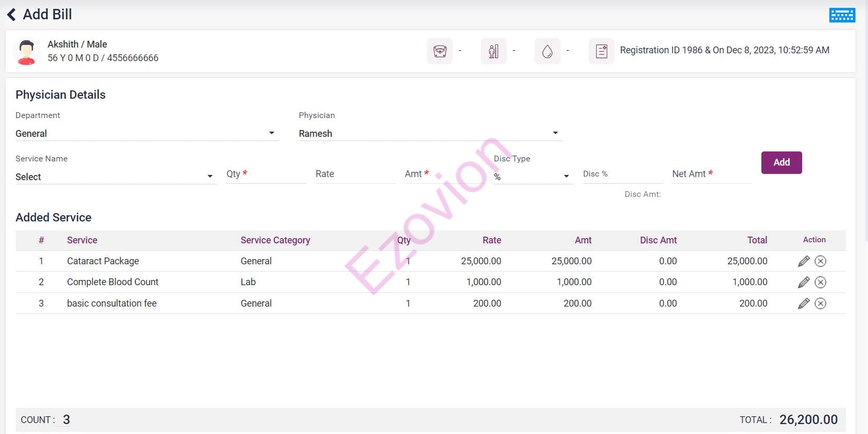
Task: Open the Service Name select dropdown
Action: click(115, 177)
